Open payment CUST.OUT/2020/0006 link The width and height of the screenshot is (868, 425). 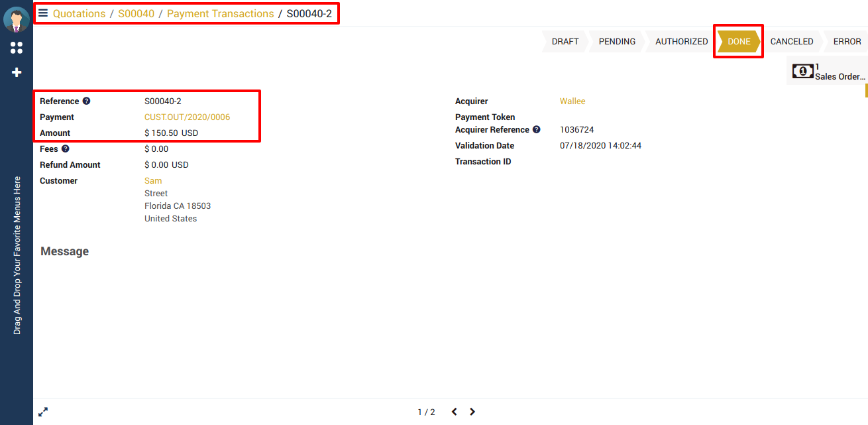187,117
